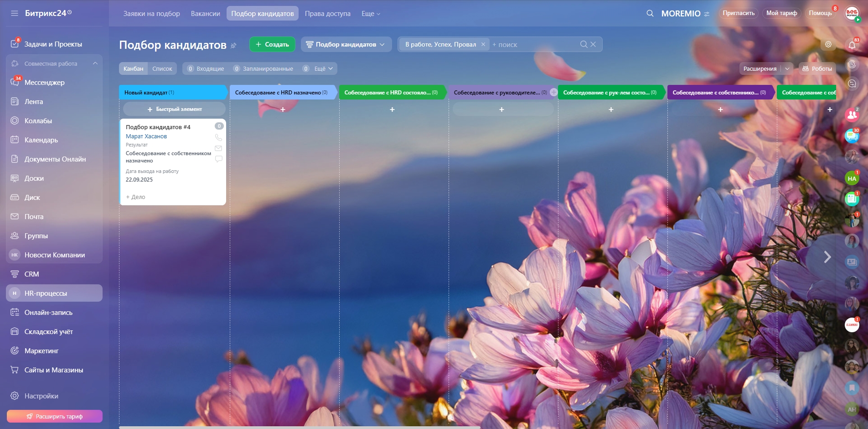Open the Марат Хасанов candidate link
This screenshot has height=429, width=868.
point(146,136)
